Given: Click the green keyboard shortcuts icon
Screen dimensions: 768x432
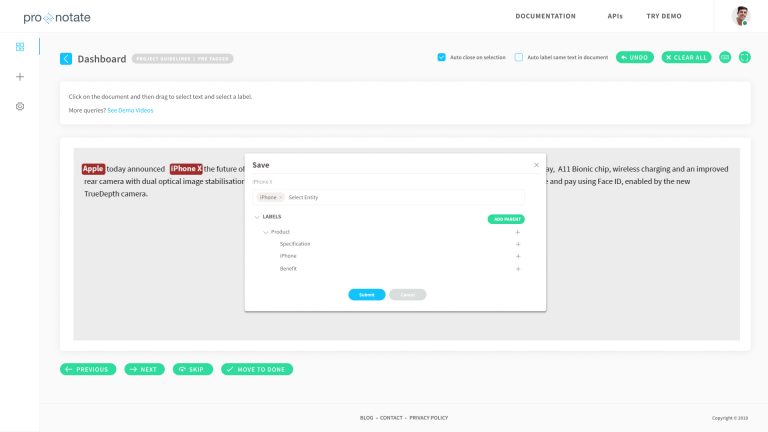Looking at the screenshot, I should pos(725,57).
